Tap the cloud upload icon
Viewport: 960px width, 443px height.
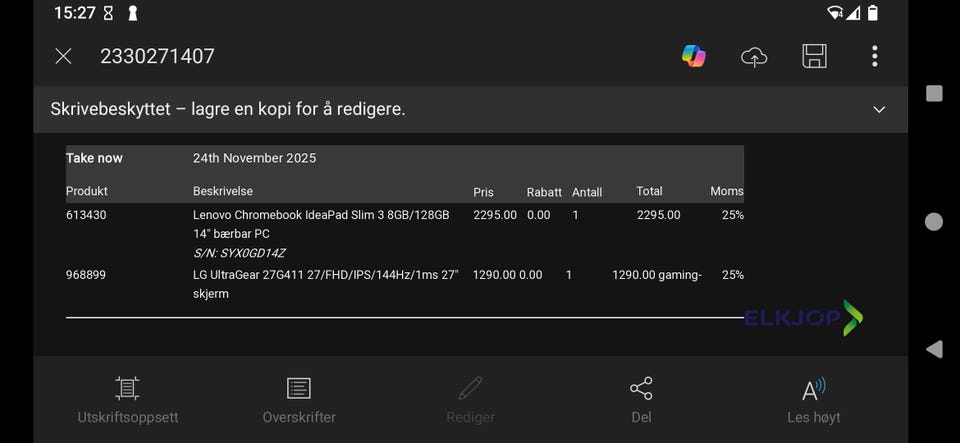click(x=754, y=57)
